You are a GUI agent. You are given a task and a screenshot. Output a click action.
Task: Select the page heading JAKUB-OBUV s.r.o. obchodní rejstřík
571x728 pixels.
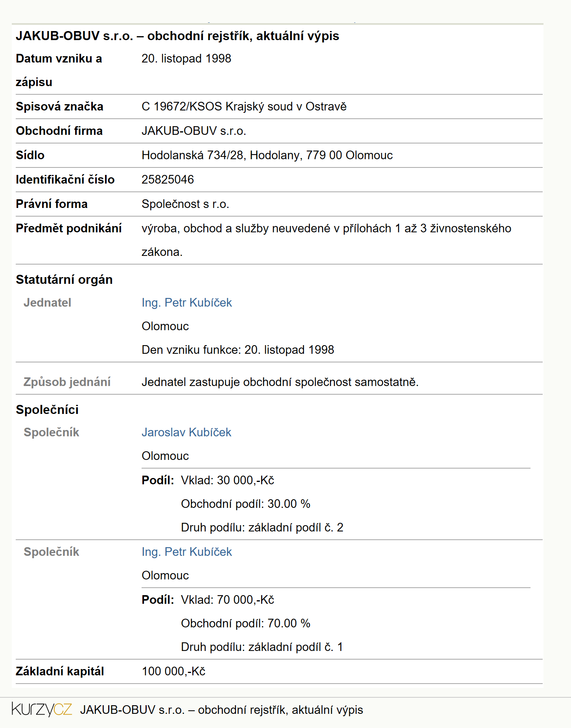pyautogui.click(x=177, y=36)
